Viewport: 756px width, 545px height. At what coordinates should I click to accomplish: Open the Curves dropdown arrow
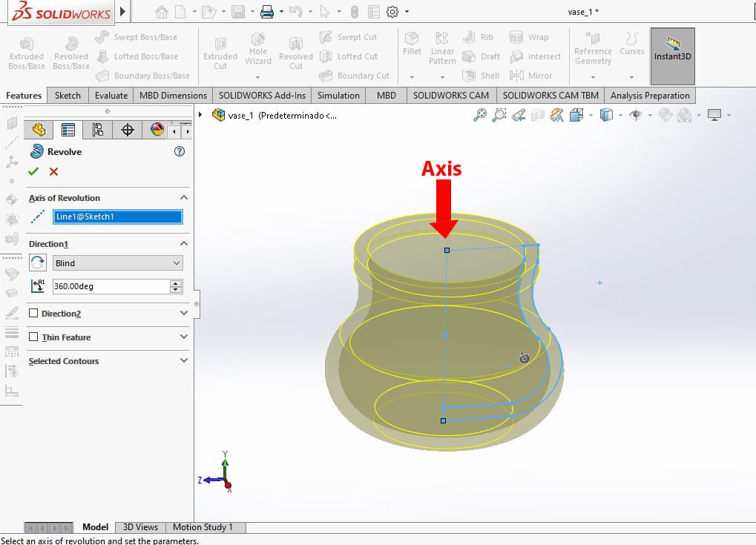pos(631,77)
